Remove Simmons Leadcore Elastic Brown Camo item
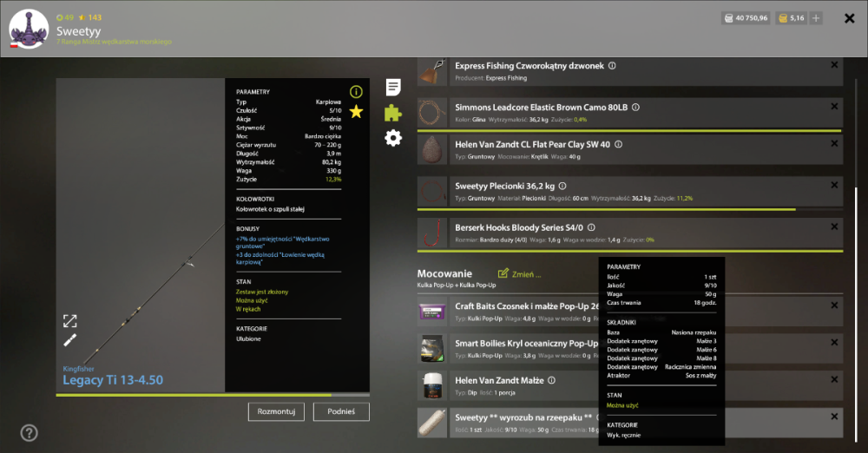This screenshot has height=453, width=868. click(834, 107)
